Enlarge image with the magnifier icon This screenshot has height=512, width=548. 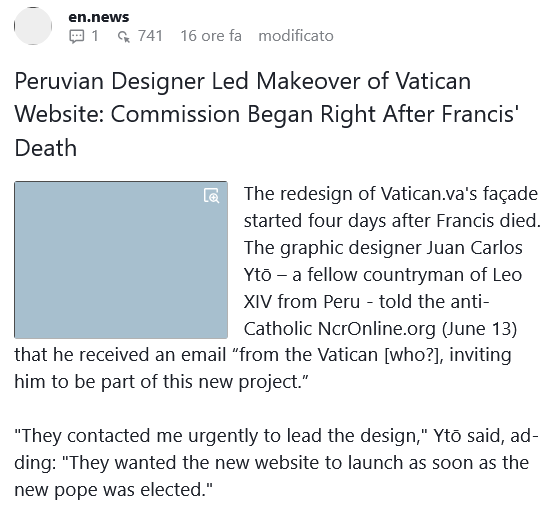tap(211, 196)
